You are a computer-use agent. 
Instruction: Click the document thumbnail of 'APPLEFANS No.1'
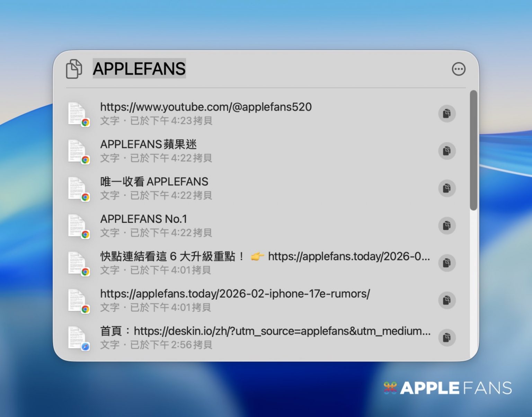click(x=78, y=226)
